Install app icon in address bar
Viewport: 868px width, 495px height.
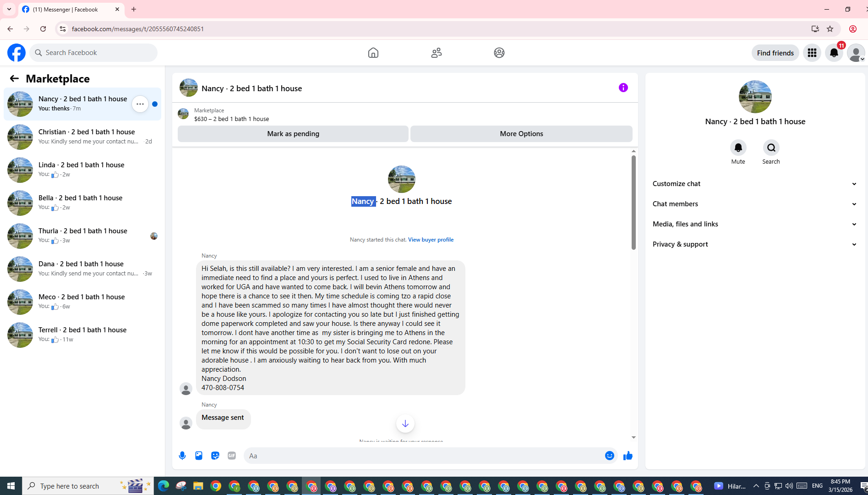[x=815, y=29]
